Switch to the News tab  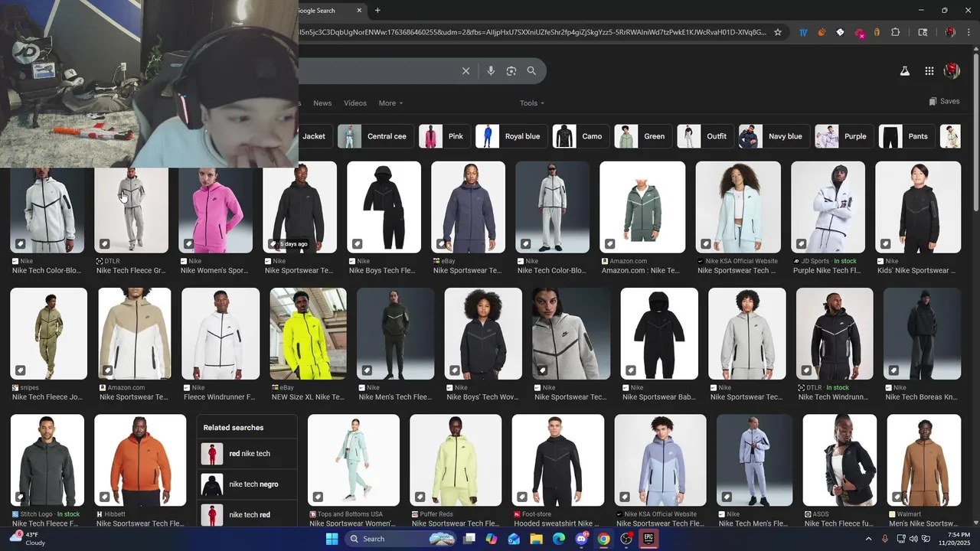[x=322, y=103]
